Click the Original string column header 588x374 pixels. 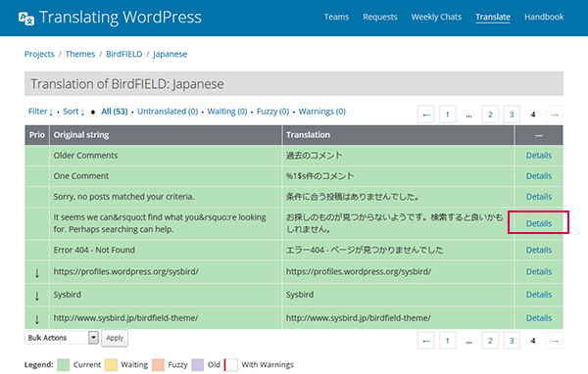(x=166, y=135)
